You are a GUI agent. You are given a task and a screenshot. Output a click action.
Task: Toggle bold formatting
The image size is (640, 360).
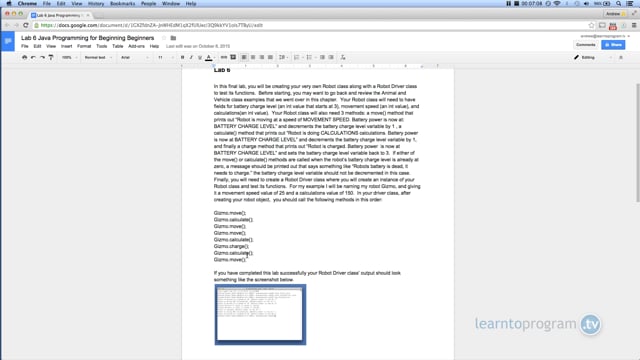[x=182, y=58]
